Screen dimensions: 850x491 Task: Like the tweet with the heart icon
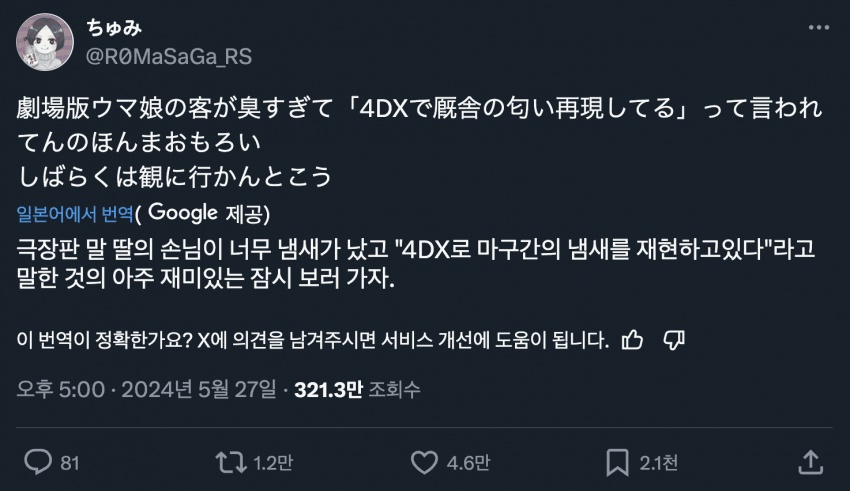[x=424, y=462]
